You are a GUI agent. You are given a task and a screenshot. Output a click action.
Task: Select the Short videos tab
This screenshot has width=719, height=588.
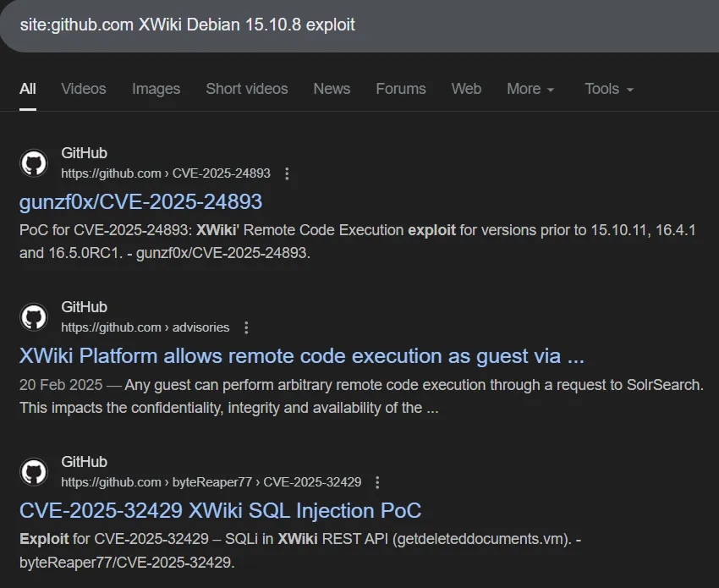246,89
